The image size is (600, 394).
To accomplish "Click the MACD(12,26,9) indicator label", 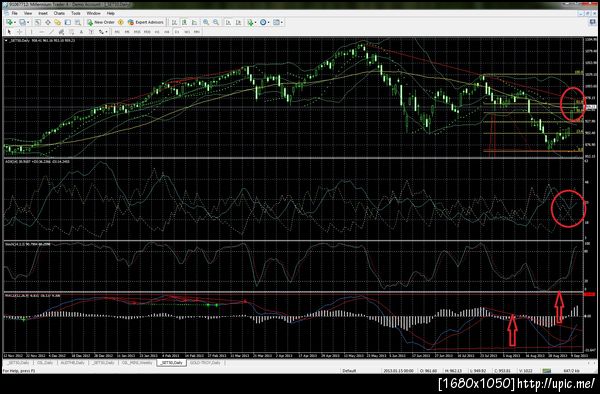I will pyautogui.click(x=32, y=295).
